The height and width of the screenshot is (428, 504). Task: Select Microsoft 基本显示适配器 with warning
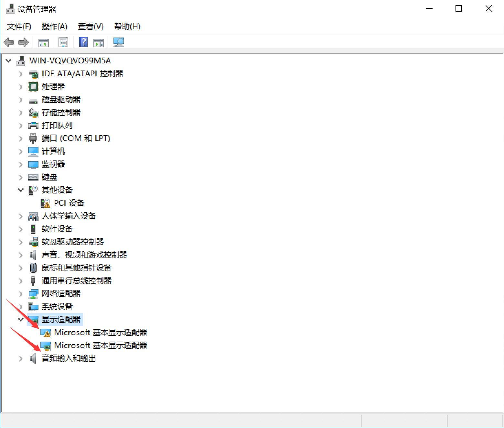[x=101, y=333]
